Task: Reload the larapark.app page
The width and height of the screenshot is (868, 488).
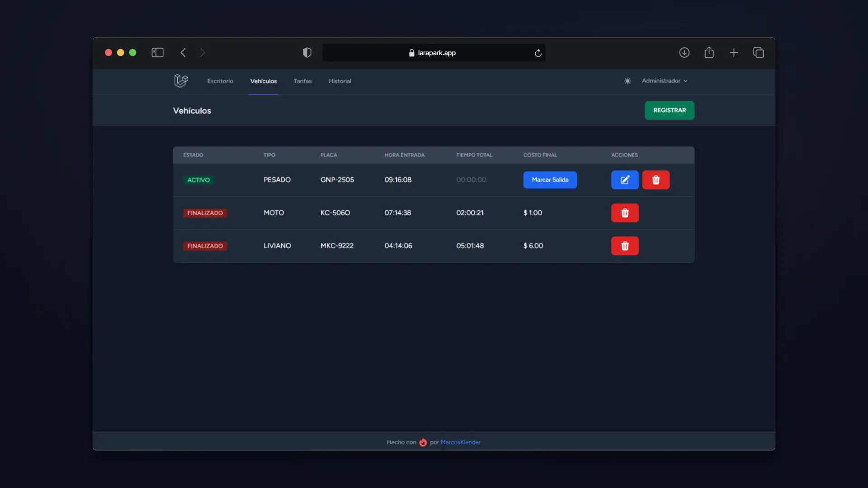Action: 538,53
